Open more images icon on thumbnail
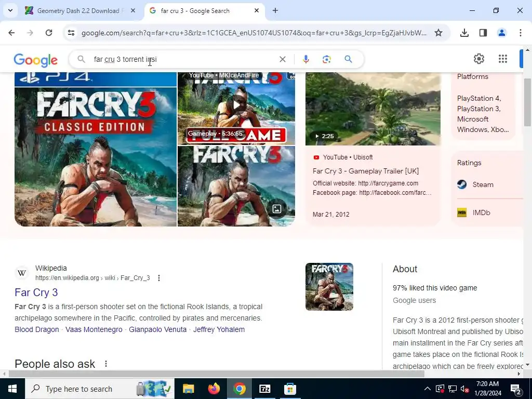 tap(276, 209)
